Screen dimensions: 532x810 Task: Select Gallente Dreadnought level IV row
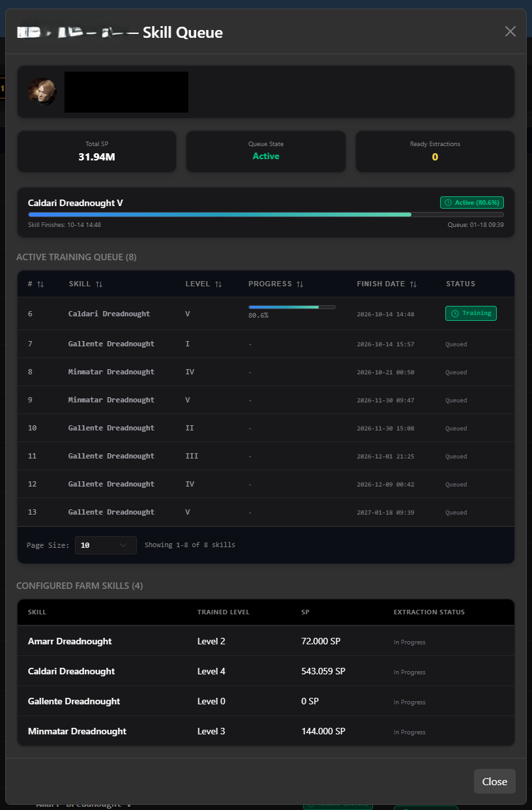(266, 484)
